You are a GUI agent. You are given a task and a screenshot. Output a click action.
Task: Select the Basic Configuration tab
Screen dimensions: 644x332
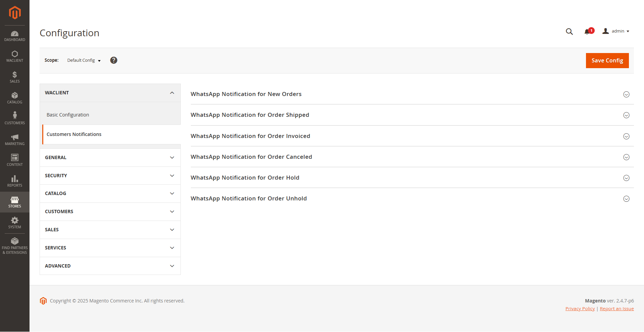point(68,115)
